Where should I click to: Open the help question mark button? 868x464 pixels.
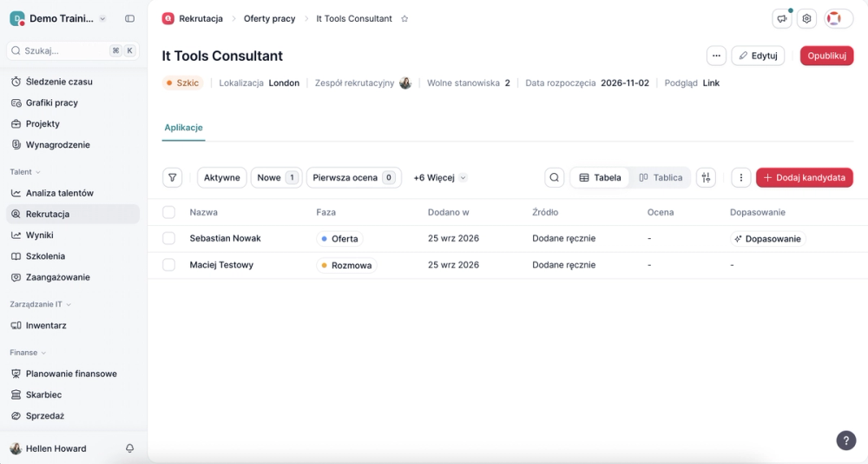point(845,441)
